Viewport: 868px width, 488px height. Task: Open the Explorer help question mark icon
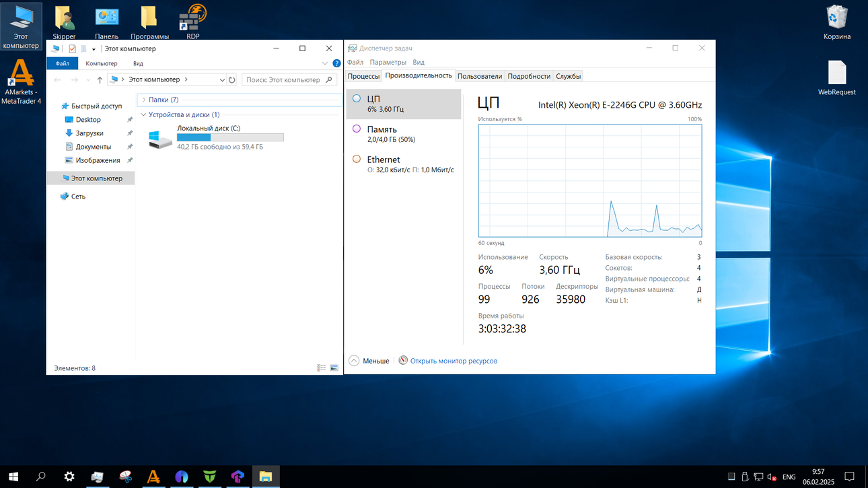coord(336,63)
